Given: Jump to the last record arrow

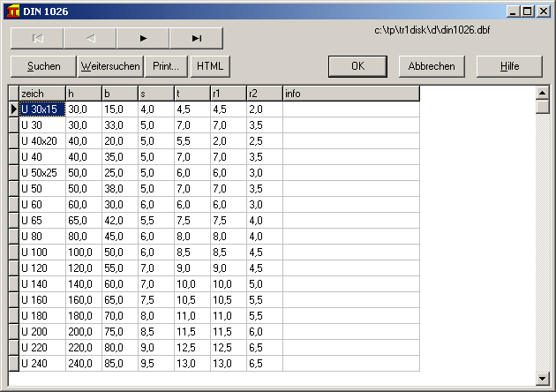Looking at the screenshot, I should tap(196, 38).
